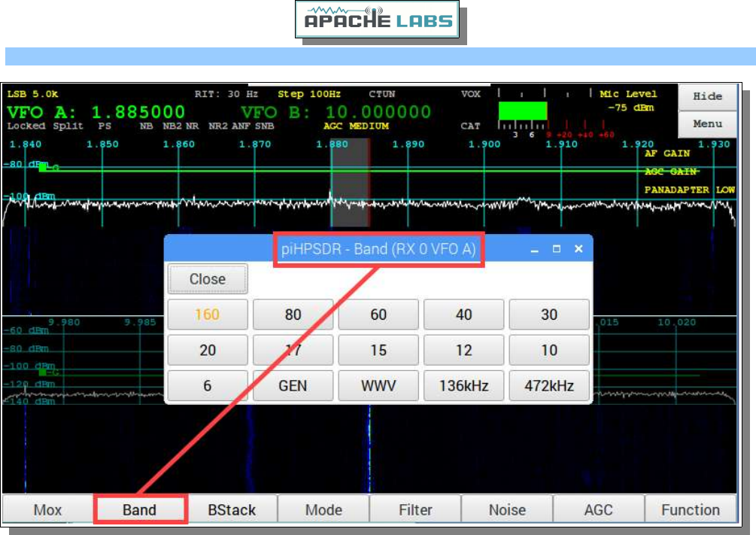The width and height of the screenshot is (756, 535).
Task: Choose the 10 meter band
Action: [548, 350]
